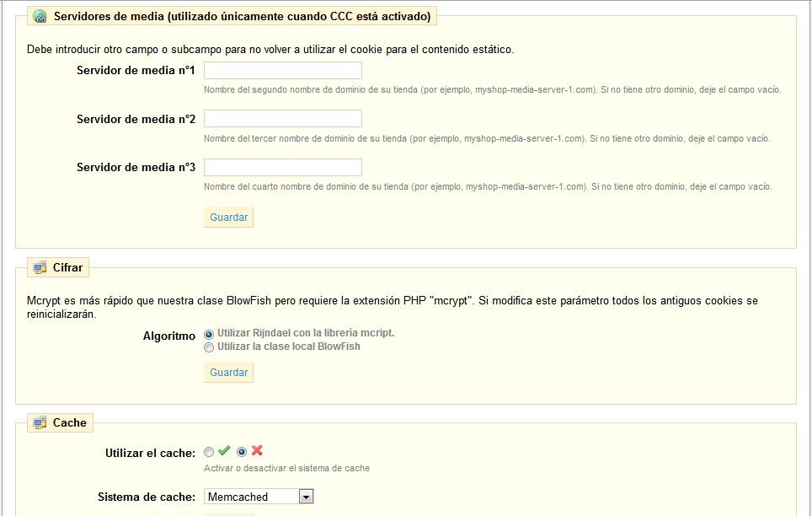Click the Algoritmo label
This screenshot has height=516, width=812.
point(168,336)
